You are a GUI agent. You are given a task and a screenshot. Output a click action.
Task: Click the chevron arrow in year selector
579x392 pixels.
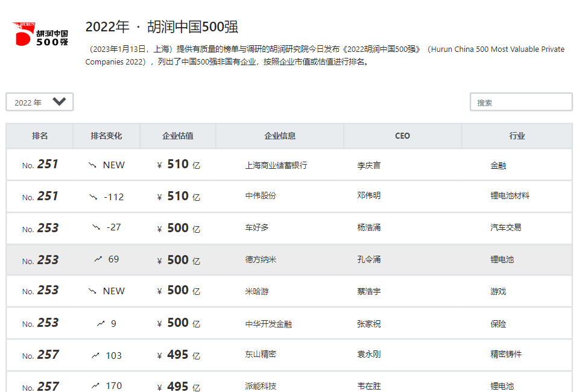tap(59, 101)
